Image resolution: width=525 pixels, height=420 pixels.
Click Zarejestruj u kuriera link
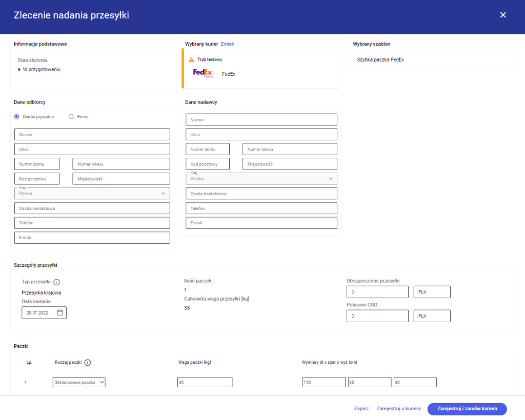[x=398, y=409]
